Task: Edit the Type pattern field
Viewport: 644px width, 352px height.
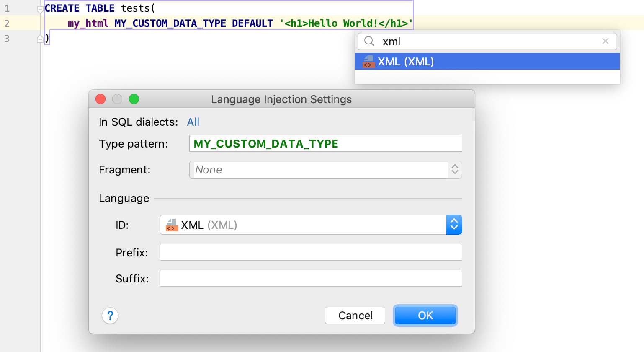Action: click(325, 143)
